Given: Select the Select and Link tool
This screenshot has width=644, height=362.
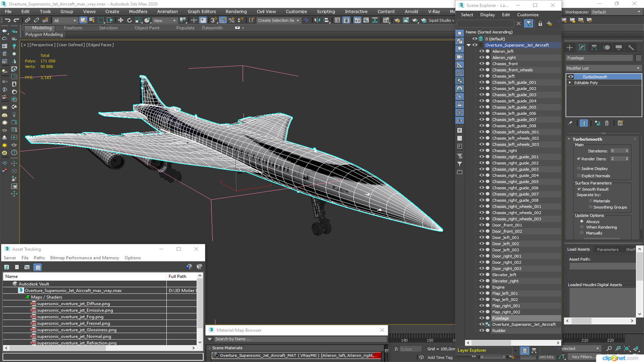Looking at the screenshot, I should 28,20.
